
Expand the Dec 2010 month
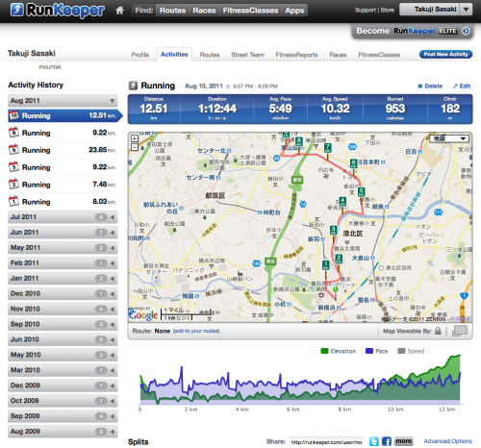pyautogui.click(x=63, y=293)
